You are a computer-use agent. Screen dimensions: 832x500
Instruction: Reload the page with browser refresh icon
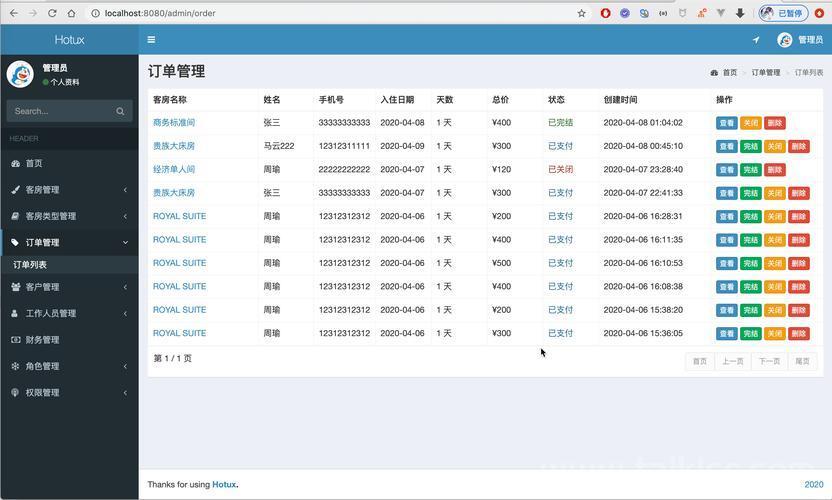click(x=52, y=13)
